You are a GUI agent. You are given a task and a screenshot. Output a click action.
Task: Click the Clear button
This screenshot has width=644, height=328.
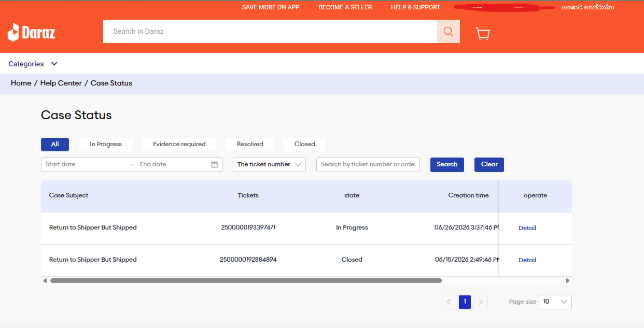pyautogui.click(x=489, y=164)
